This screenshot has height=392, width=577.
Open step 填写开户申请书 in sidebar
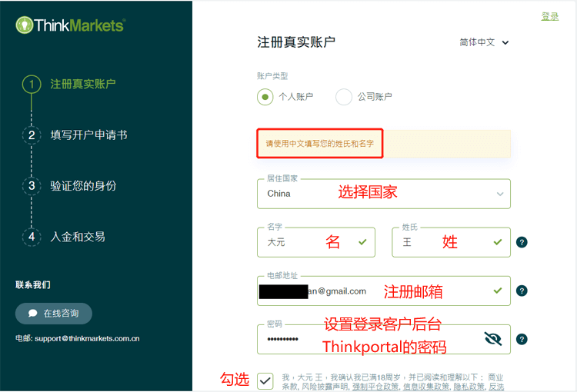(88, 135)
